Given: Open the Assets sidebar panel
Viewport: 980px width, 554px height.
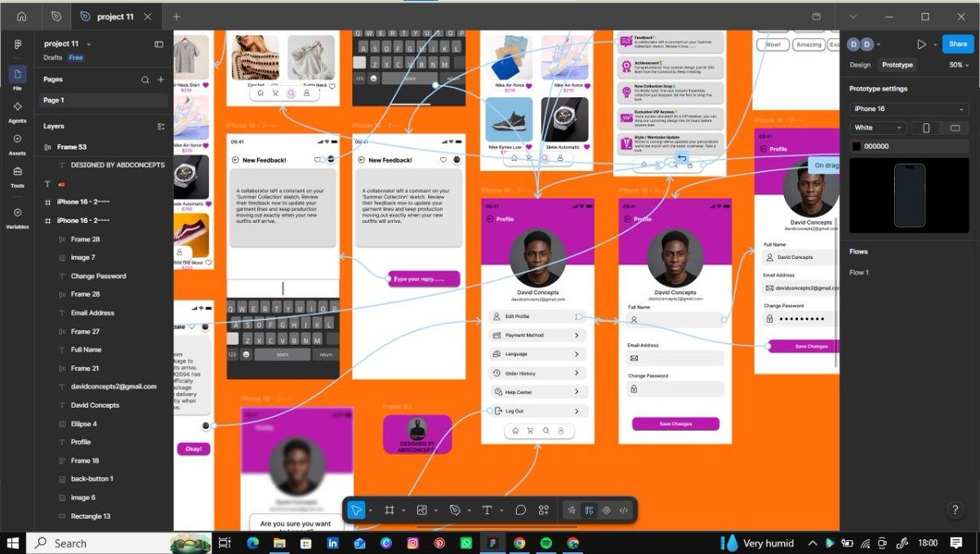Looking at the screenshot, I should pos(17,144).
